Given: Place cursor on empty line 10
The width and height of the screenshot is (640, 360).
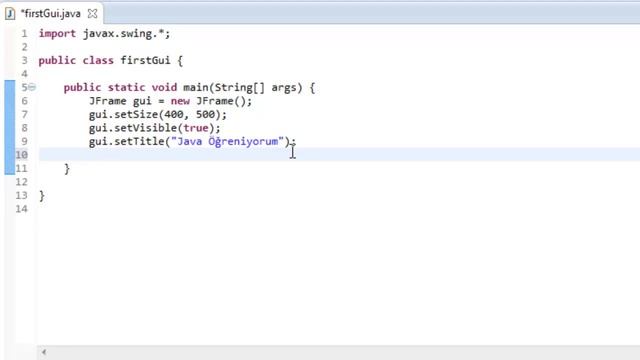Looking at the screenshot, I should pyautogui.click(x=339, y=155).
